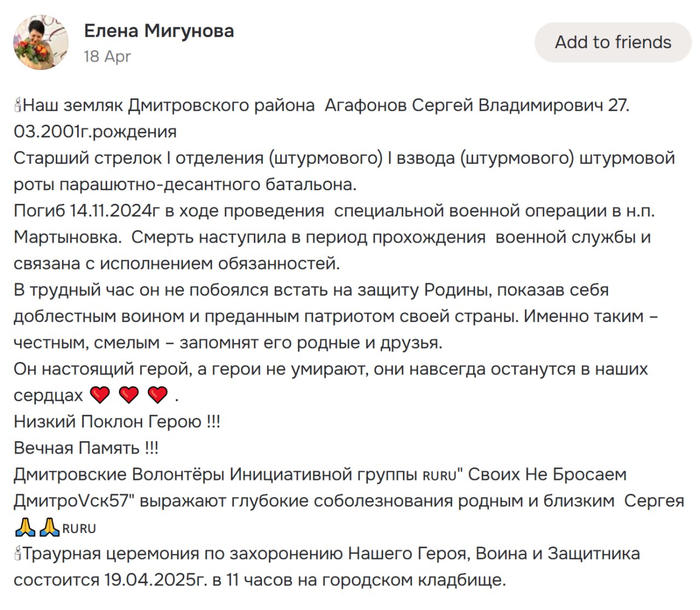
Task: Click the RU flag after praying hands
Action: tap(79, 529)
